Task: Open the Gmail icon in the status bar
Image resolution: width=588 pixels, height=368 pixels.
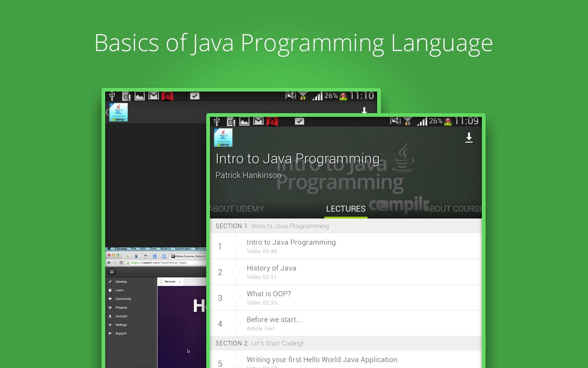Action: 258,121
